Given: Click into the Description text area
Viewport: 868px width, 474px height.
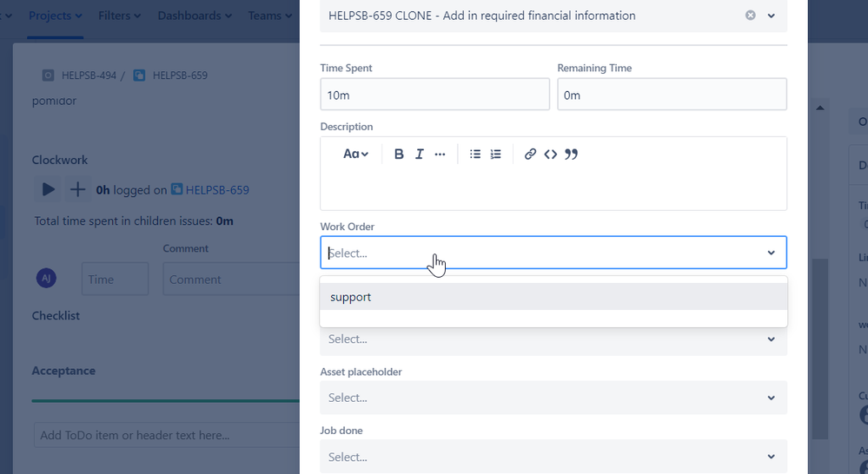Looking at the screenshot, I should point(553,188).
